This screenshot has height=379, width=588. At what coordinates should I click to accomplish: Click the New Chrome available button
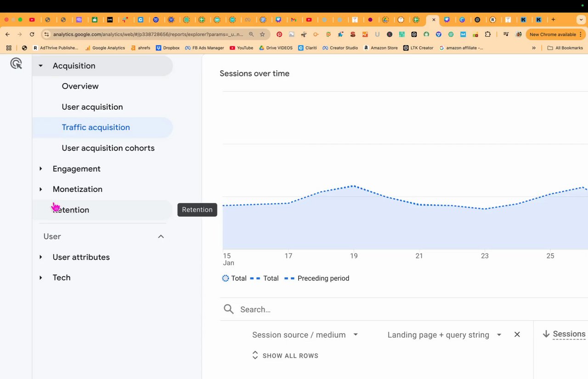(x=553, y=34)
